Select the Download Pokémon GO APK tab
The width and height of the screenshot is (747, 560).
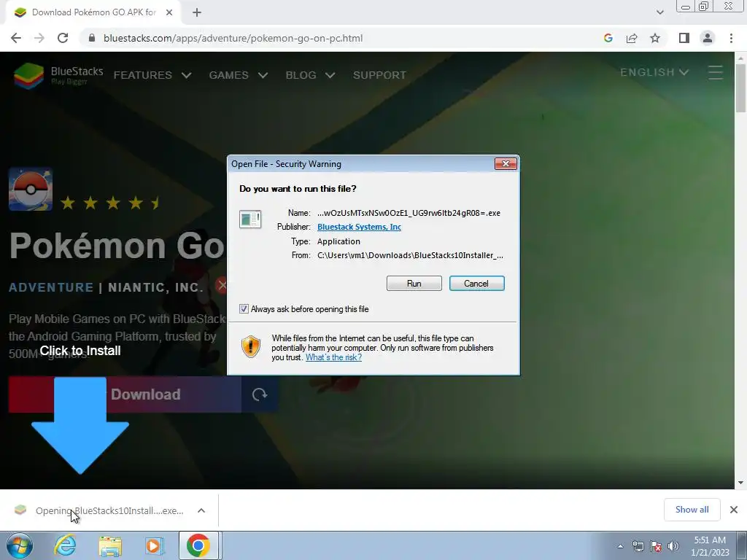[93, 13]
